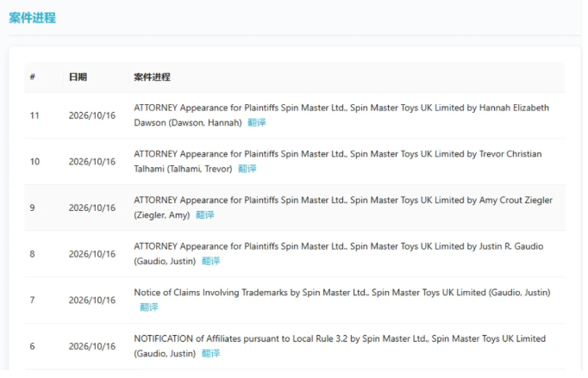Select row number 11 cell
Viewport: 588px width, 378px height.
click(34, 115)
